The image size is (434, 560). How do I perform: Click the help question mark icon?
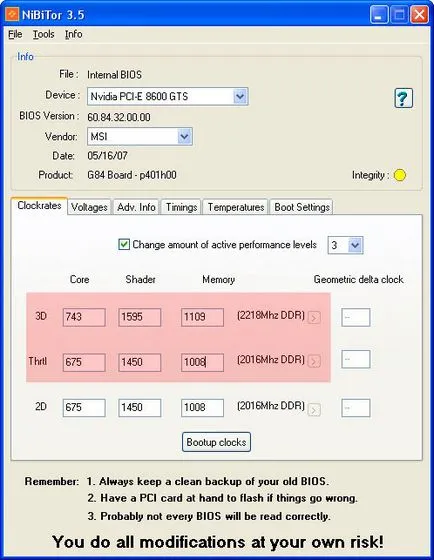pos(403,98)
